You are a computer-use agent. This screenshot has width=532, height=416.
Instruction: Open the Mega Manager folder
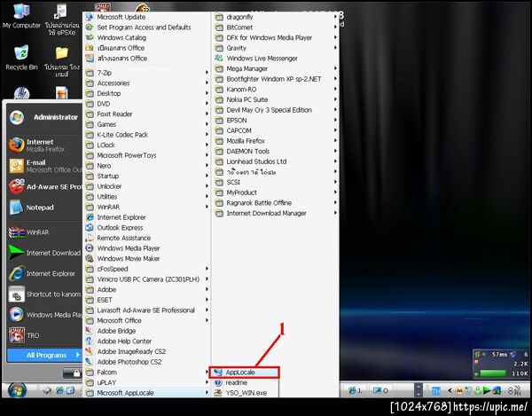click(x=276, y=68)
